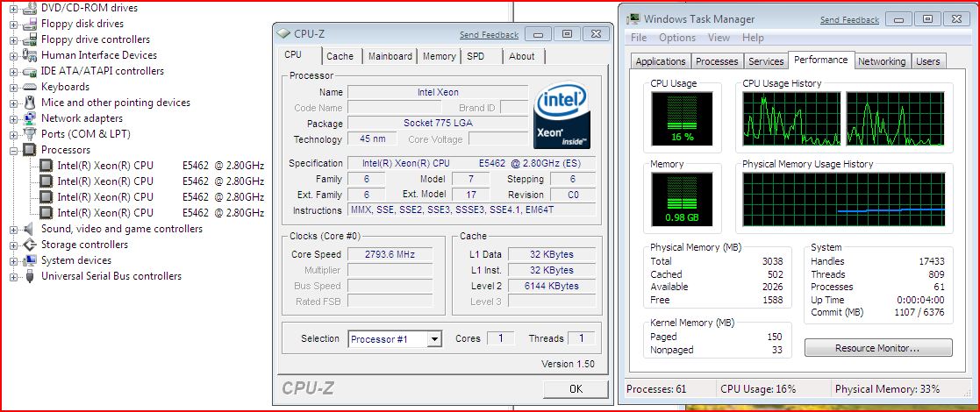Select the System devices tree row

76,260
